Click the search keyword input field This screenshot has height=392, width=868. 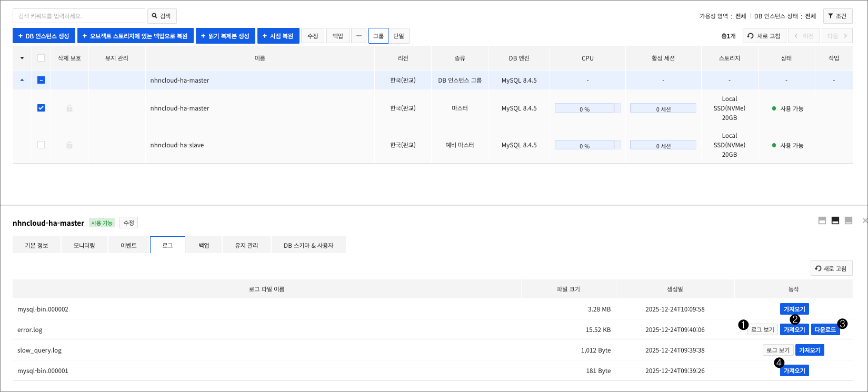coord(79,16)
